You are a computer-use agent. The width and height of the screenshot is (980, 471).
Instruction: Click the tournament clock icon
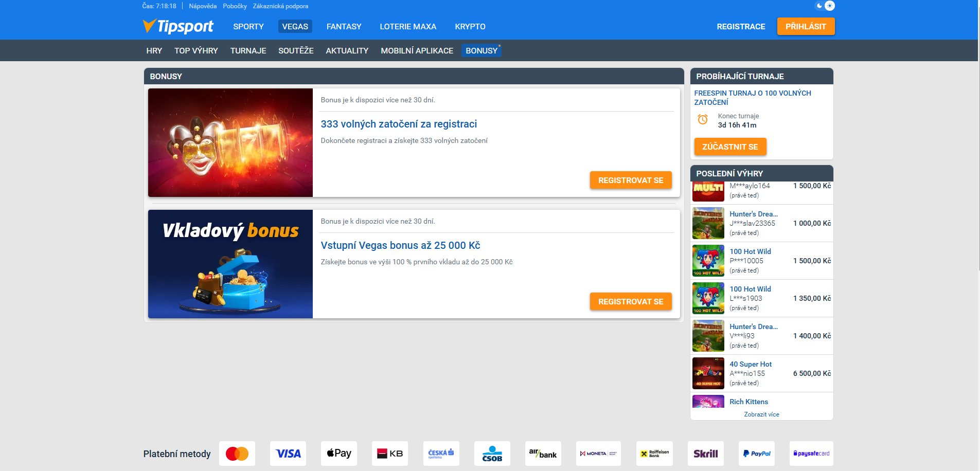point(703,119)
